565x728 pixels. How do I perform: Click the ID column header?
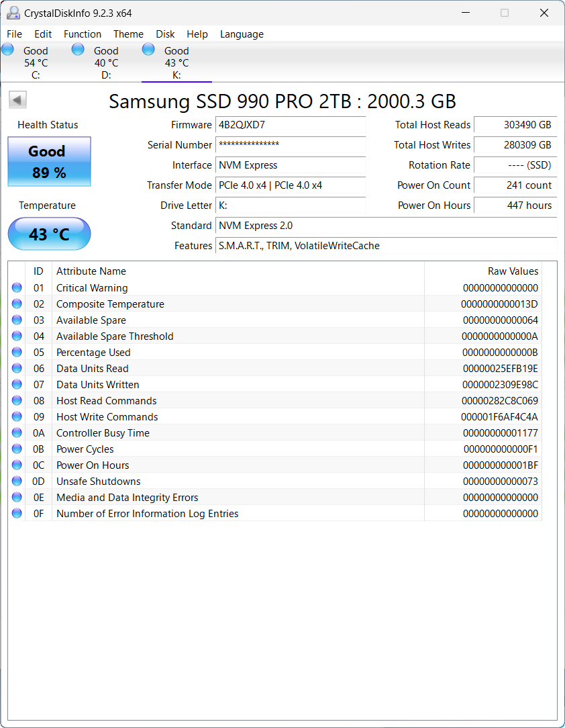(x=38, y=271)
